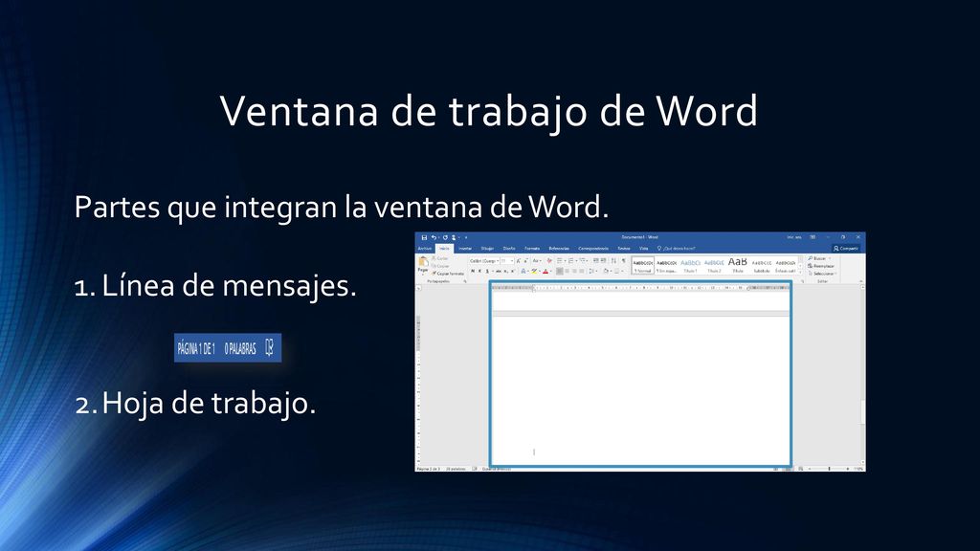Toggle underline S formatting
Viewport: 980px width, 551px height.
point(487,271)
